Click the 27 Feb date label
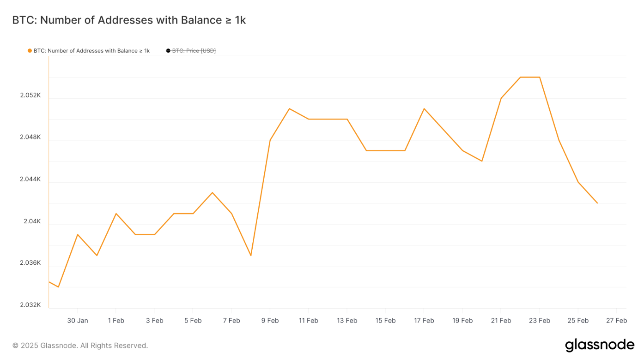The width and height of the screenshot is (644, 358). (616, 321)
